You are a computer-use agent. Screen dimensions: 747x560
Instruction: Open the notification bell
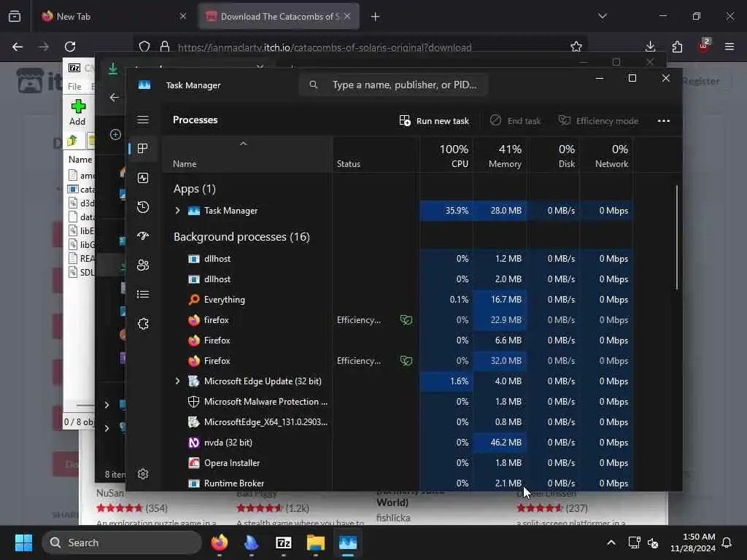[727, 542]
